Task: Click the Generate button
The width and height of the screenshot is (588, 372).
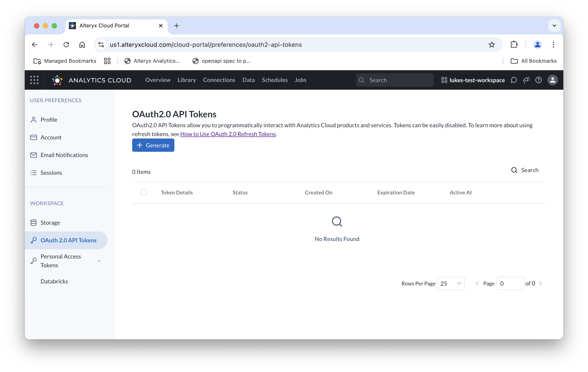Action: [153, 145]
